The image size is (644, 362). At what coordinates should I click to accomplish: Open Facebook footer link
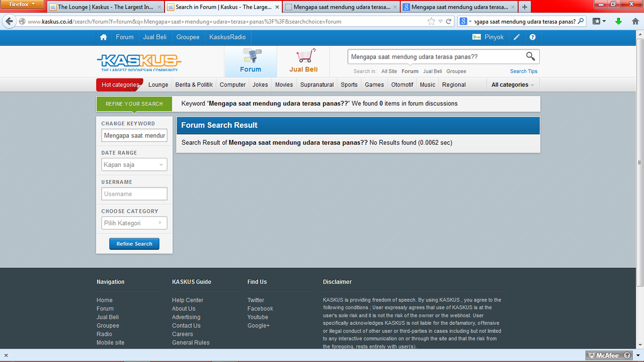(x=260, y=309)
